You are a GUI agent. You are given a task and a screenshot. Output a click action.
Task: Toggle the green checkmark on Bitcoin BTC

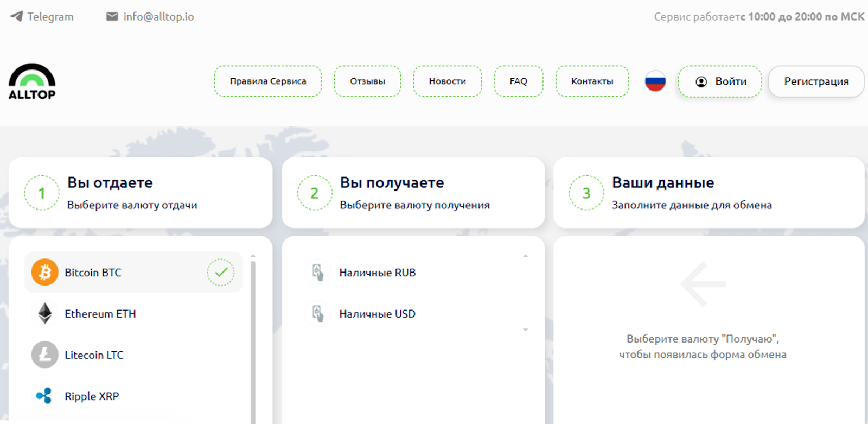click(221, 272)
